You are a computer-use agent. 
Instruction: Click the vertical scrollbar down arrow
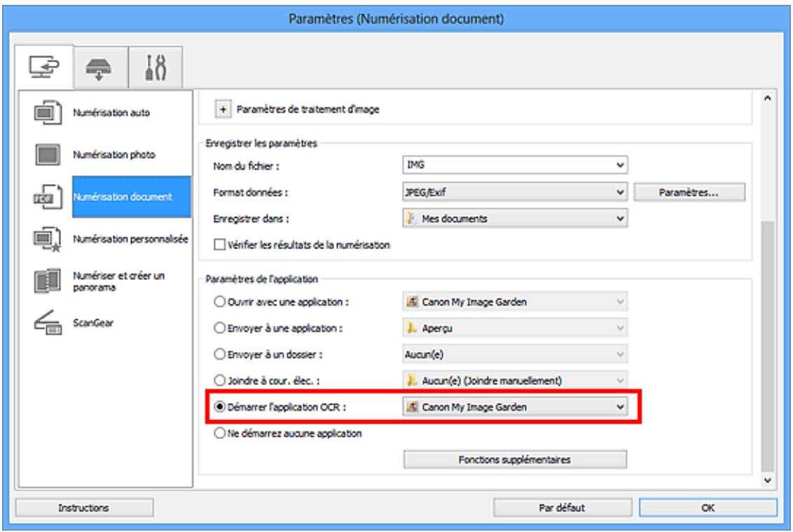tap(767, 480)
